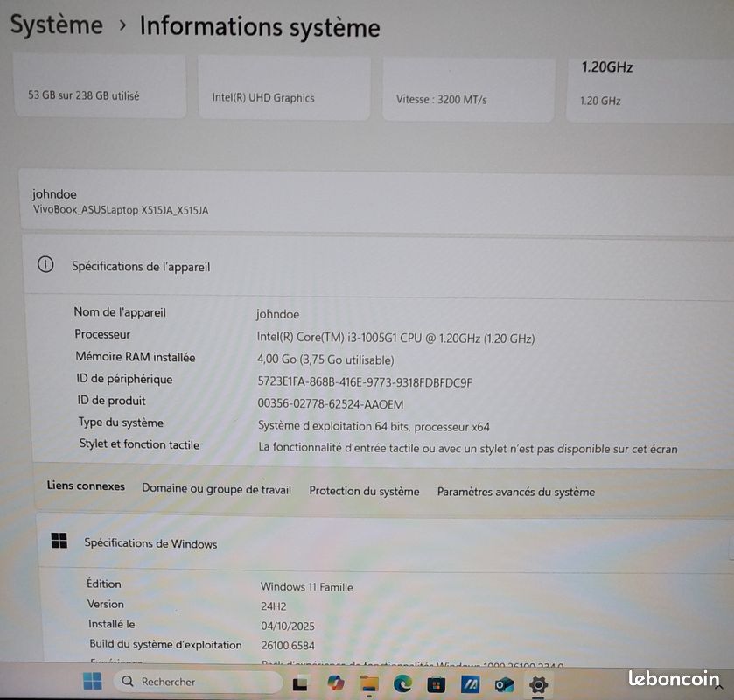Collapse the Spécifications de l'appareil section

click(378, 267)
